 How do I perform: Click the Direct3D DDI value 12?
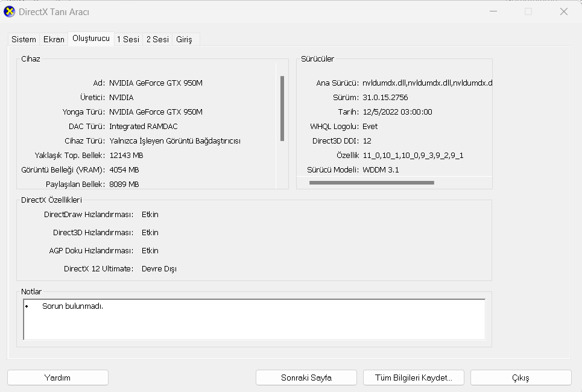point(367,141)
